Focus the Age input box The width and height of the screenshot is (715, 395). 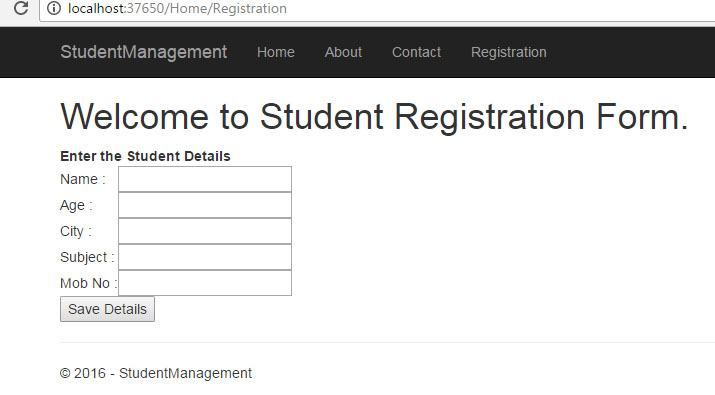pos(205,205)
